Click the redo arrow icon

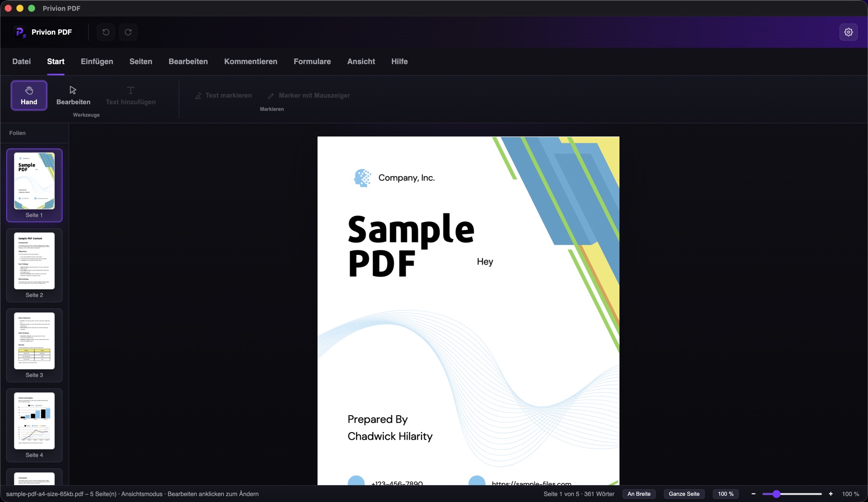coord(128,32)
